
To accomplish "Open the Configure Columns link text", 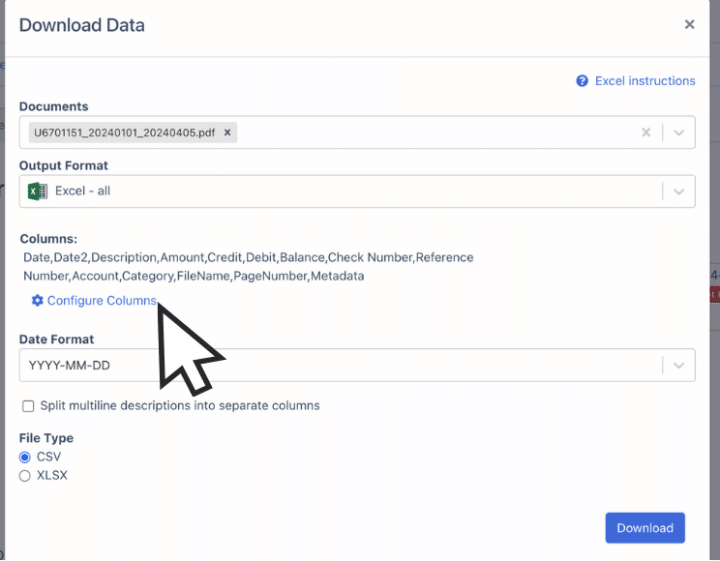I will [101, 301].
